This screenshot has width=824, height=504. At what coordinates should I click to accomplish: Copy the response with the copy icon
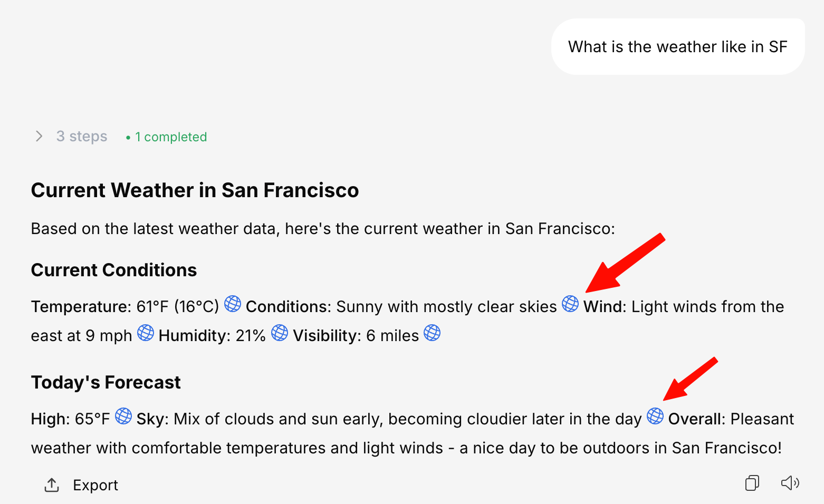click(752, 483)
